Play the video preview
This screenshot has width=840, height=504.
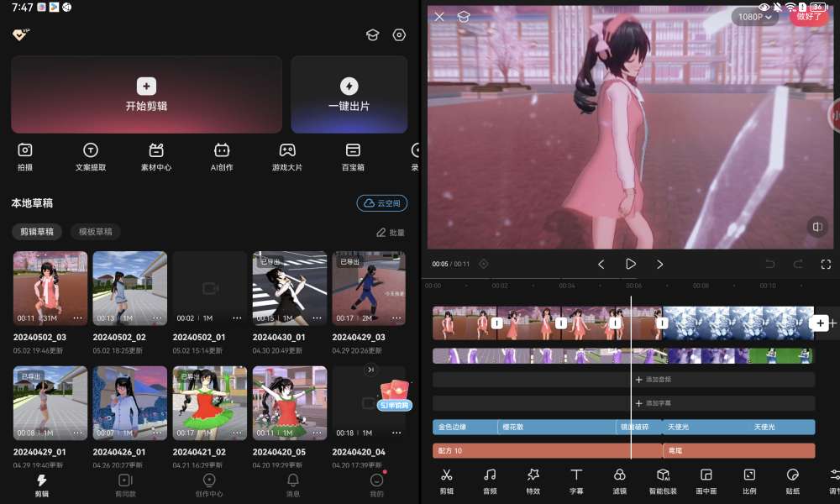point(631,264)
